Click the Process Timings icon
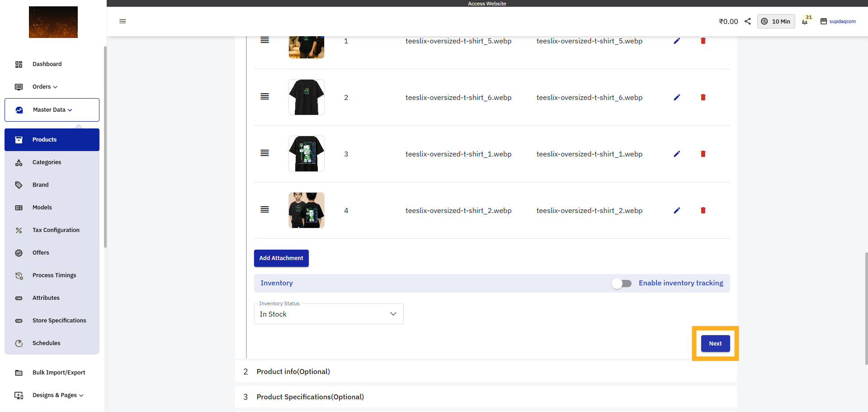The image size is (868, 412). (19, 275)
